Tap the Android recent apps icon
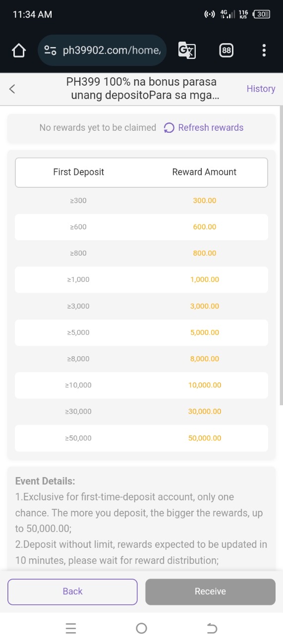Image resolution: width=283 pixels, height=644 pixels. (x=71, y=628)
